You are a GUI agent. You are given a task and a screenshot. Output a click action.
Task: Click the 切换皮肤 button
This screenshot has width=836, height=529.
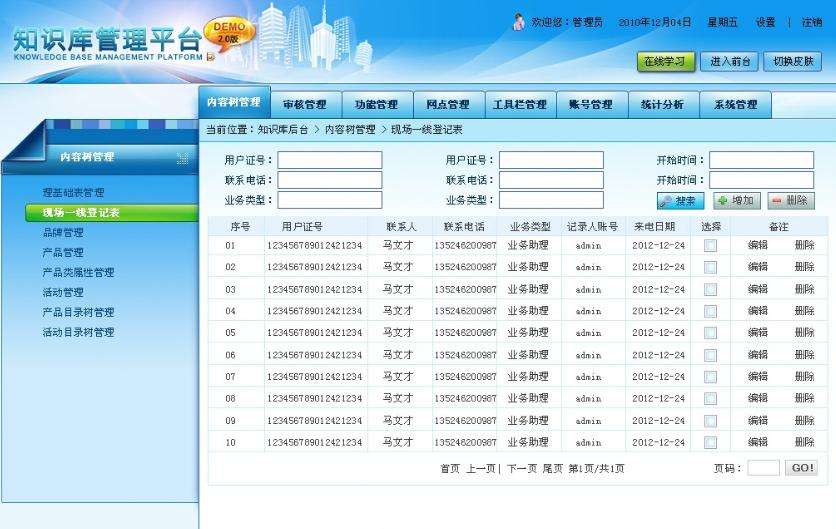pyautogui.click(x=793, y=62)
